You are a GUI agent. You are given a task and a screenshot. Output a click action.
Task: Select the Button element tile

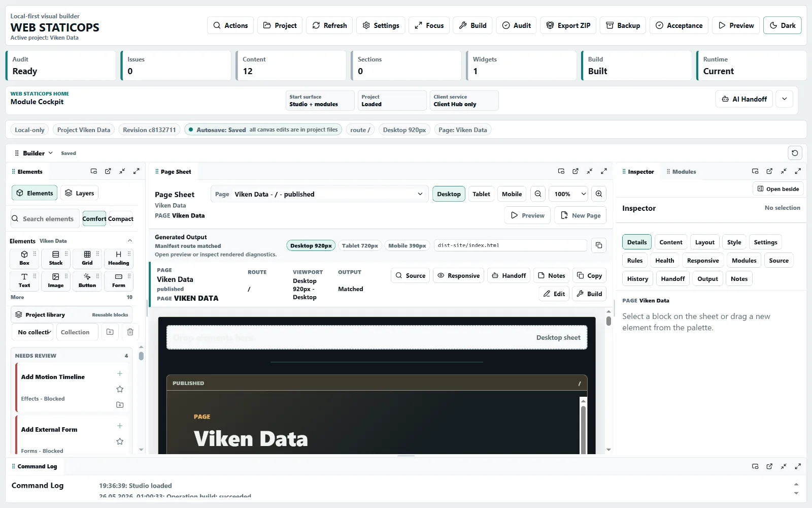coord(87,280)
